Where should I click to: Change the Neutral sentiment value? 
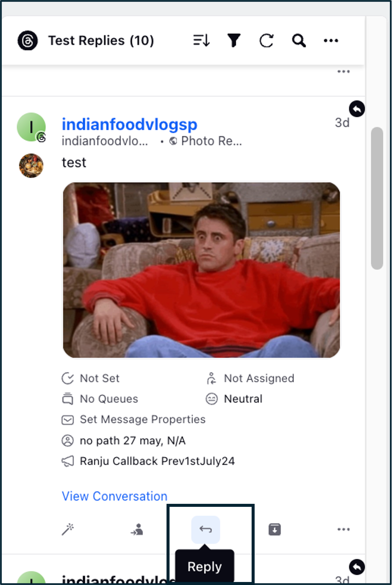(x=234, y=399)
